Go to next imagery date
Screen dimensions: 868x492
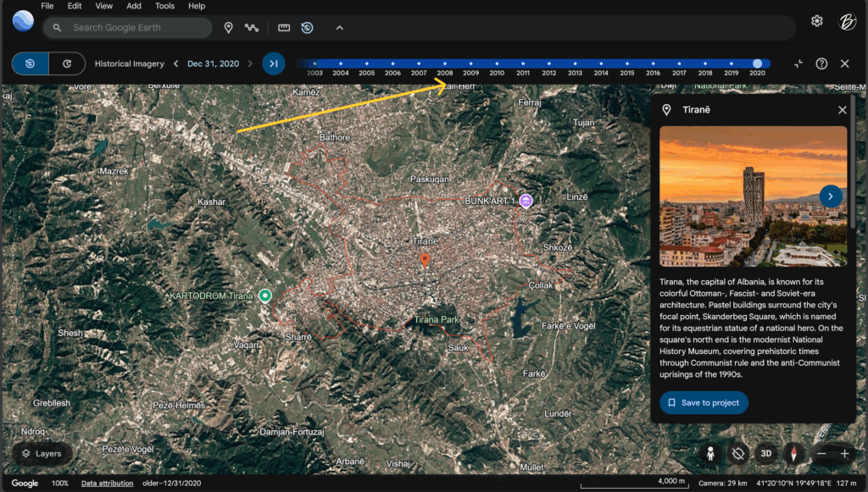point(250,64)
